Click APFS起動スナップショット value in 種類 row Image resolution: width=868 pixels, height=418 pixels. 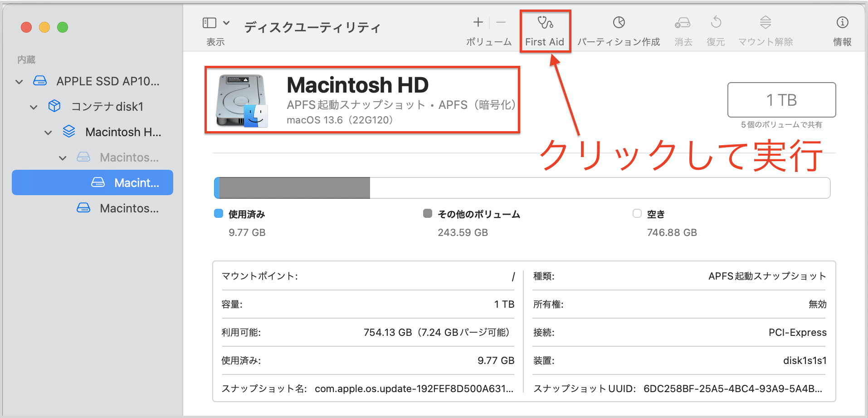coord(767,276)
